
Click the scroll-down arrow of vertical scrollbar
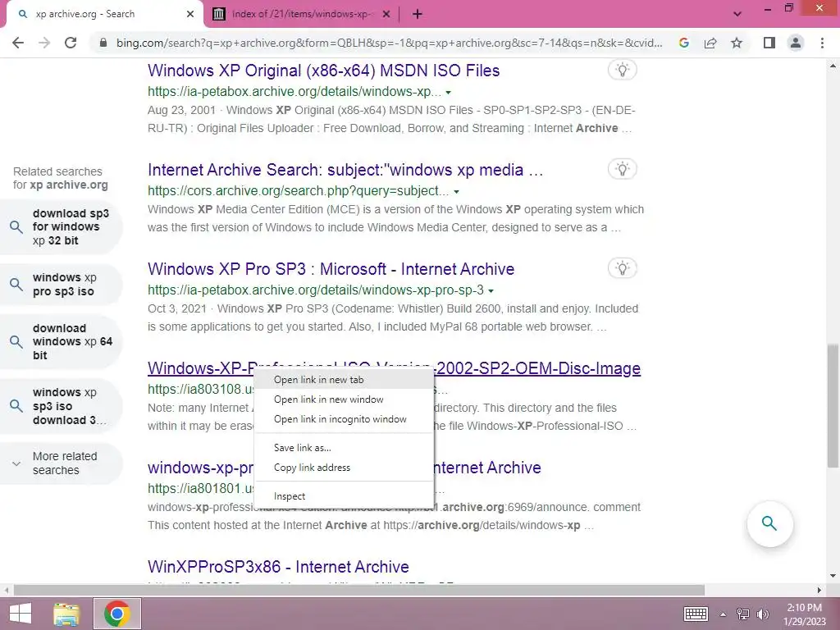833,576
